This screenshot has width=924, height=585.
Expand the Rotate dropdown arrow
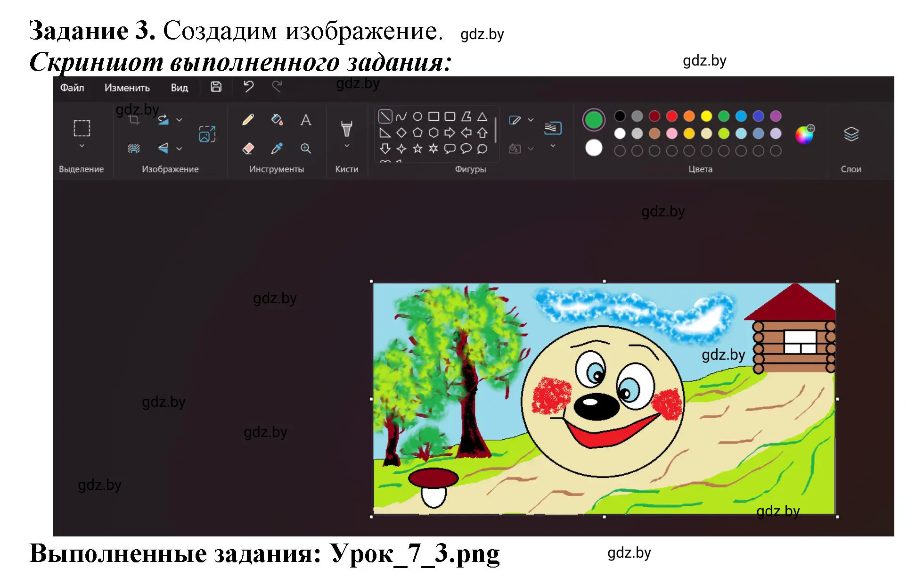179,120
